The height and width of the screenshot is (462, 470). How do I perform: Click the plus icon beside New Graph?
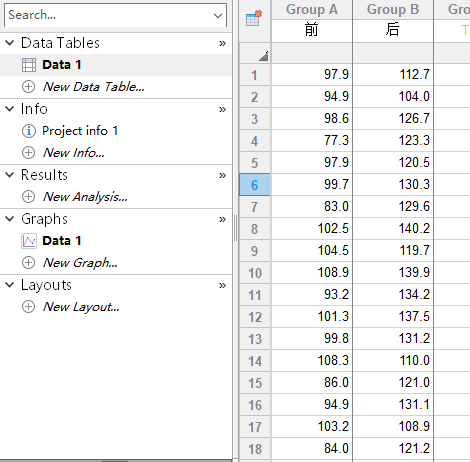29,263
